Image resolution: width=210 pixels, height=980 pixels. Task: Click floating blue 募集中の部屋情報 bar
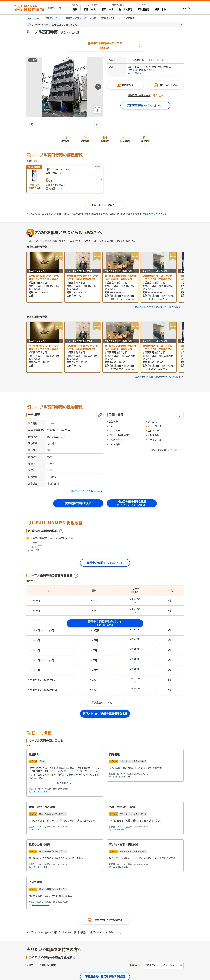click(x=105, y=623)
